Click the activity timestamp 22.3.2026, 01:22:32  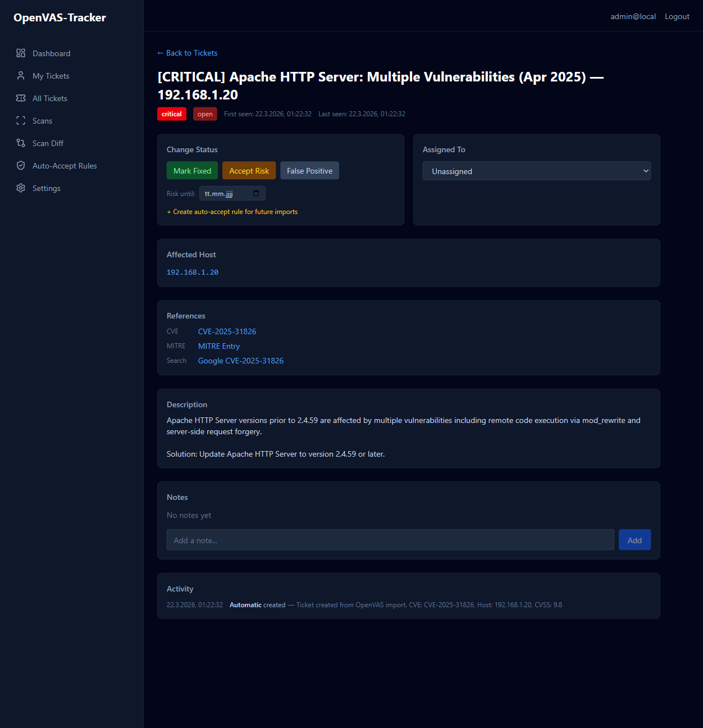(x=195, y=605)
